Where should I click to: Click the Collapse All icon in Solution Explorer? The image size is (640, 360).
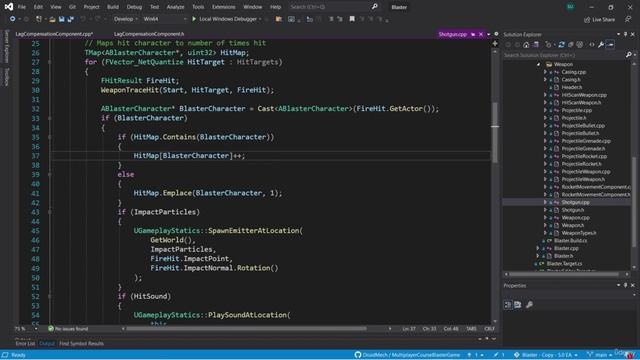click(x=571, y=44)
